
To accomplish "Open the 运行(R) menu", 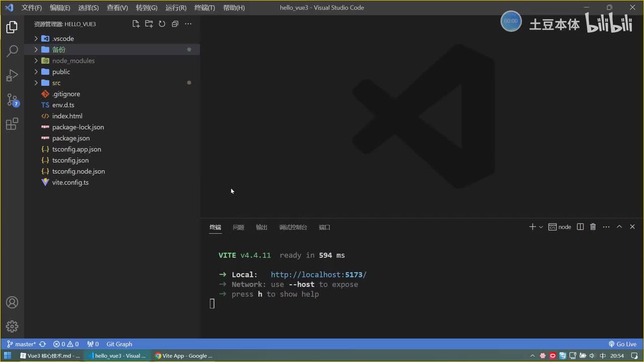I will [176, 8].
